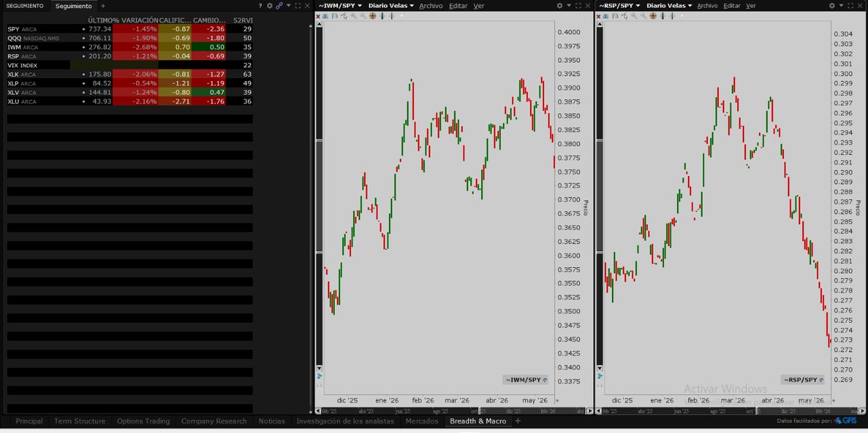Add new layout tab after Breadth & Macro
Viewport: 868px width, 433px height.
click(x=517, y=421)
